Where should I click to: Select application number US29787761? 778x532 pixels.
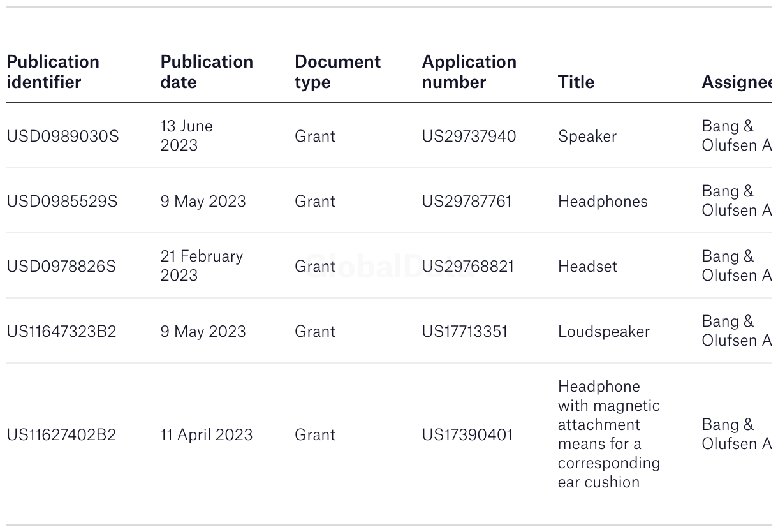click(467, 202)
